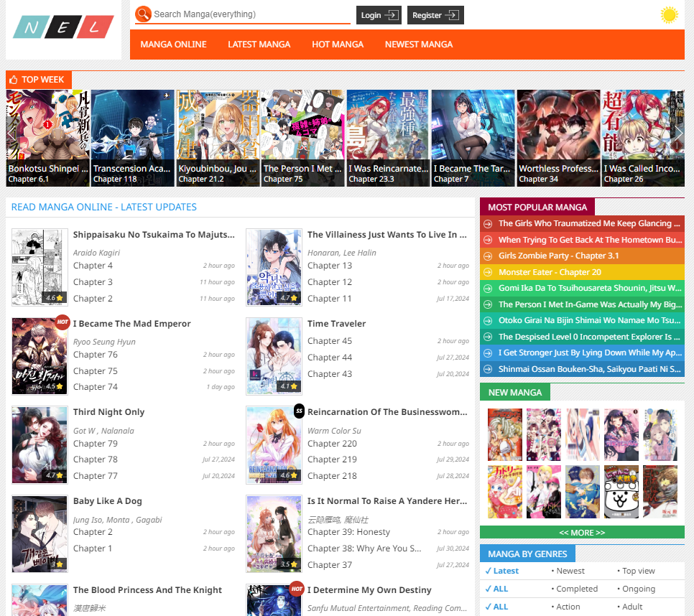This screenshot has height=616, width=694.
Task: Open Chapter 220 of Reincarnation Businesswoman
Action: (x=332, y=444)
